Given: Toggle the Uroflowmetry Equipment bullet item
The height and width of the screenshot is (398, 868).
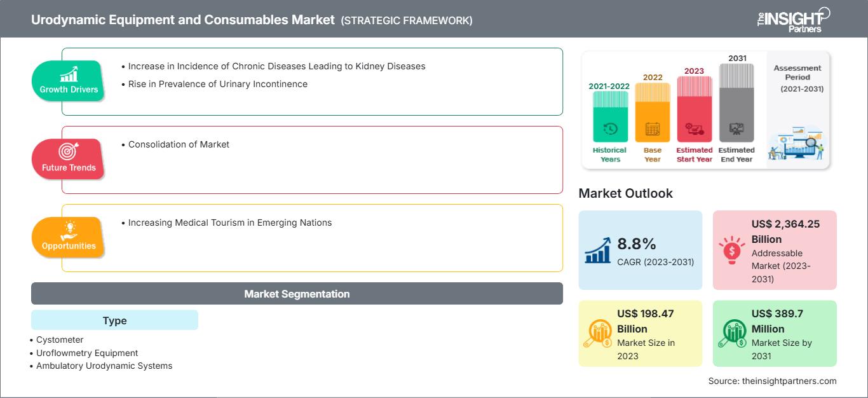Looking at the screenshot, I should point(86,353).
